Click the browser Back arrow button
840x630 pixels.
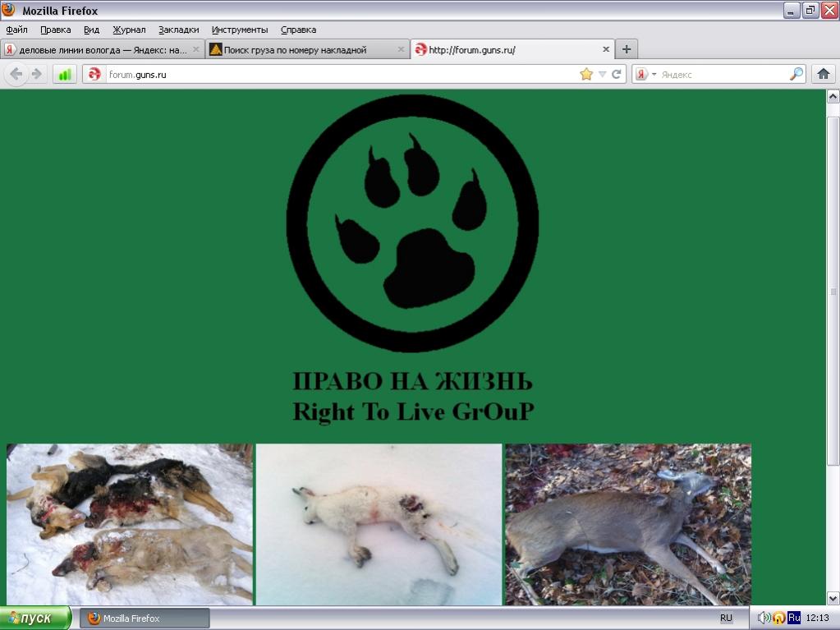16,74
